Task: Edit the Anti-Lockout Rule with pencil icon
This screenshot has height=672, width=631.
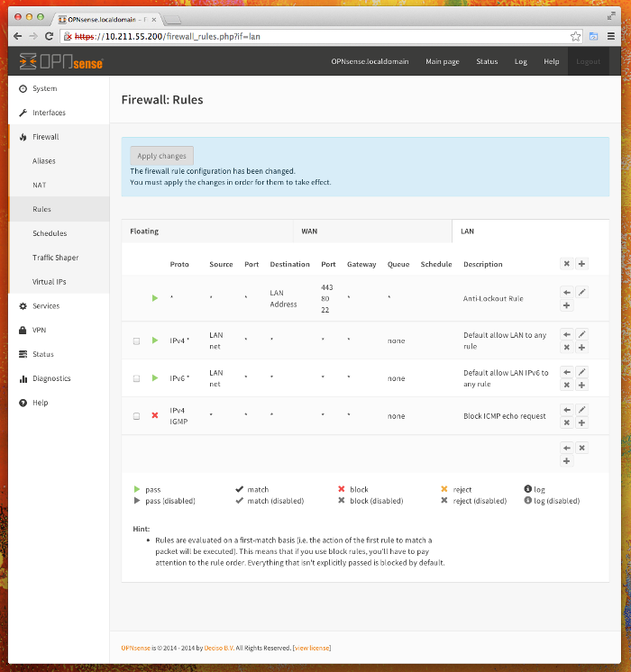Action: point(581,292)
